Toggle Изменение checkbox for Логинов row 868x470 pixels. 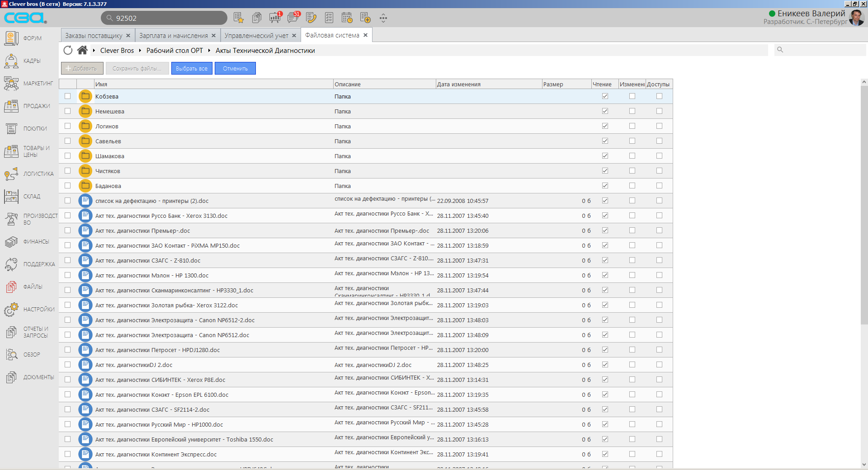click(632, 126)
